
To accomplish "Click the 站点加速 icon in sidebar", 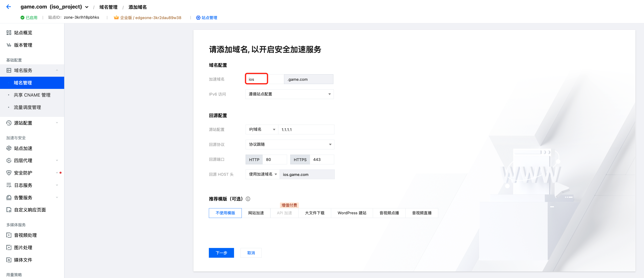I will pos(9,148).
